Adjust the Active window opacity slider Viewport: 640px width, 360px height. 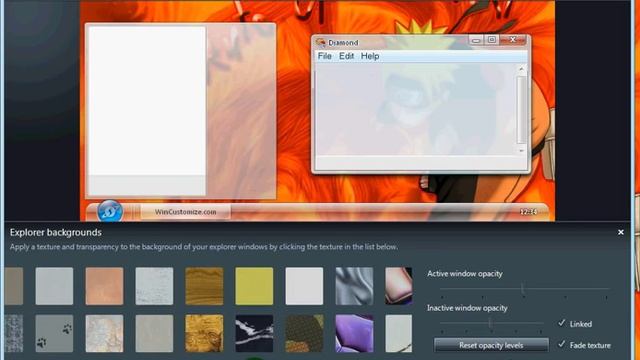pyautogui.click(x=522, y=289)
